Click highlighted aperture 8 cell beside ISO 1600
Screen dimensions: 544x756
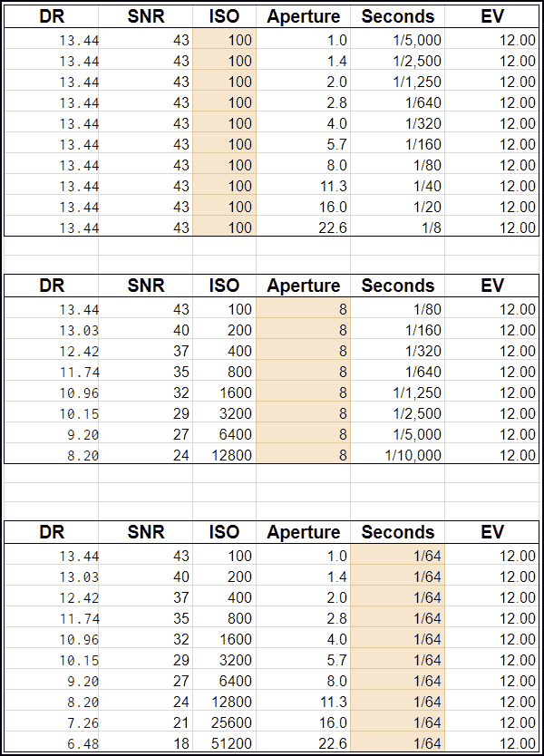pyautogui.click(x=304, y=393)
